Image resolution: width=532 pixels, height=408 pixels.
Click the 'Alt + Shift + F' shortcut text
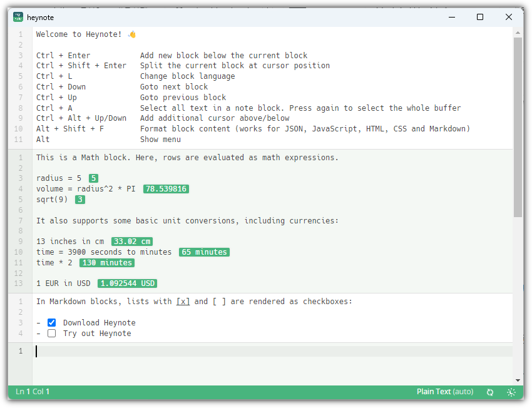[x=70, y=129]
